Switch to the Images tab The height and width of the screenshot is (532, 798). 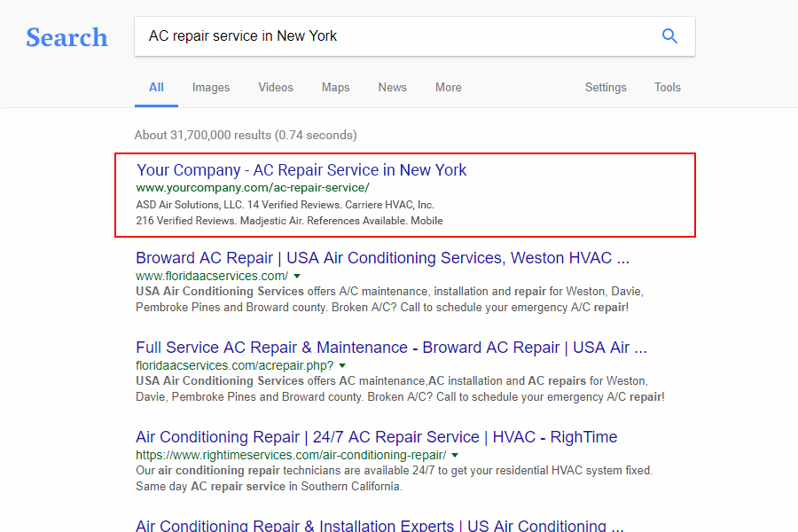211,87
